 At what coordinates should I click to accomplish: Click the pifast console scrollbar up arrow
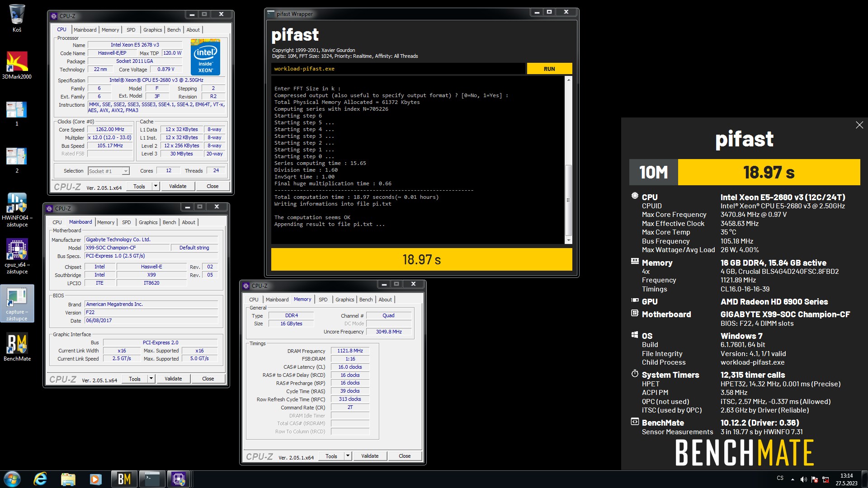tap(569, 80)
